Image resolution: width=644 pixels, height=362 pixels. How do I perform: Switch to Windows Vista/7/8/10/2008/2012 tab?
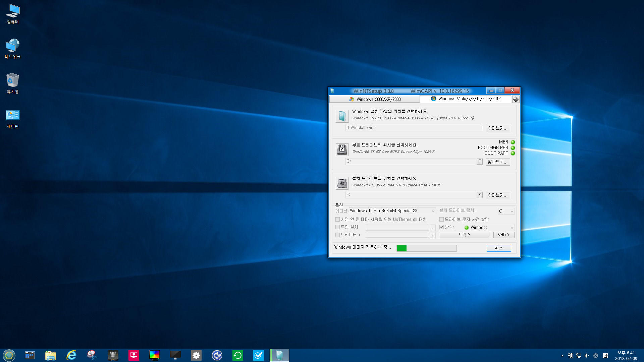(x=466, y=99)
